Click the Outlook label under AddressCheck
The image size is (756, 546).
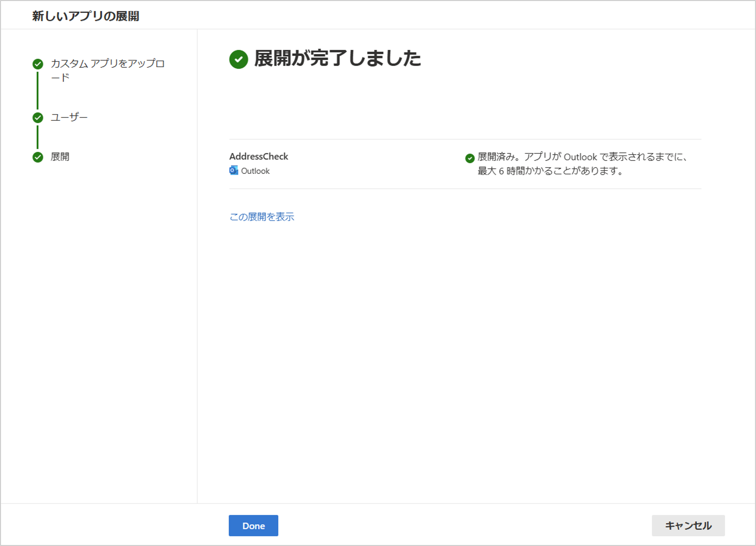(x=255, y=171)
